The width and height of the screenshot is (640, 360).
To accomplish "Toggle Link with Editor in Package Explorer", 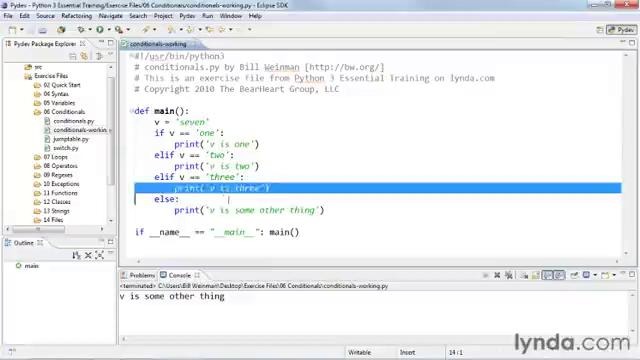I will (84, 56).
